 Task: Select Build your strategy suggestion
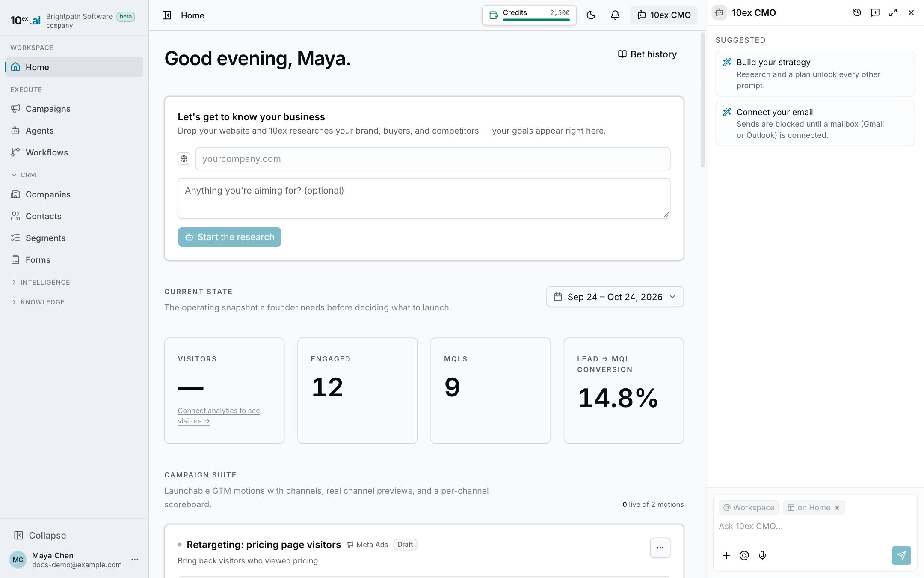815,74
